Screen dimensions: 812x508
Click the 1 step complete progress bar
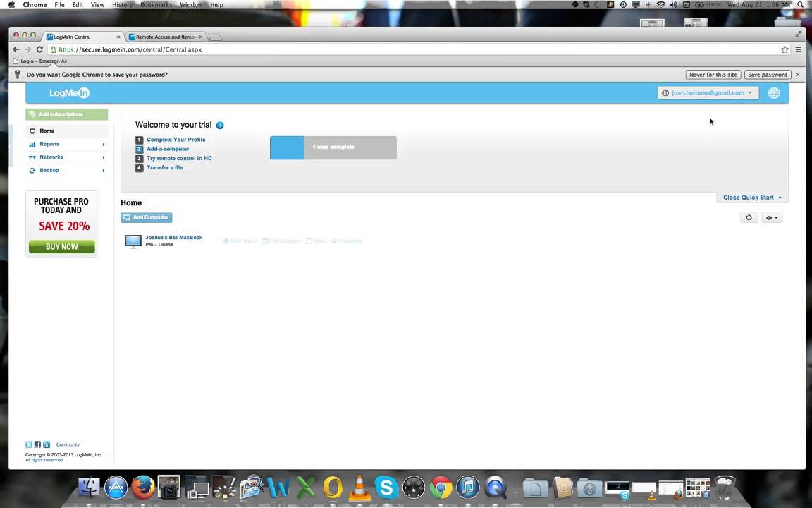coord(333,147)
